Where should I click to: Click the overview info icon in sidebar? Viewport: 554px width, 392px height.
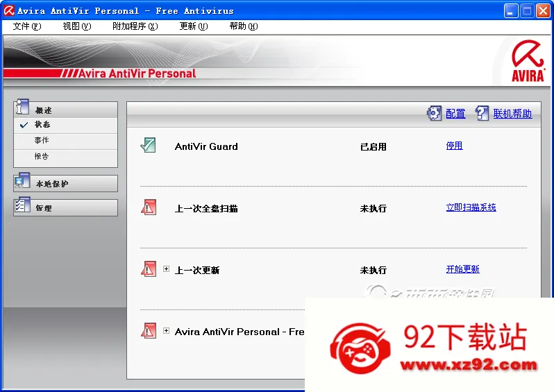tap(22, 107)
